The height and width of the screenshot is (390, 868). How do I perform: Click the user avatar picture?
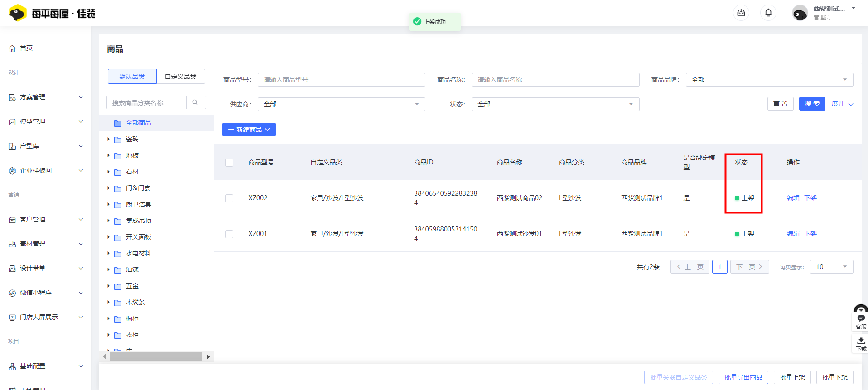[800, 13]
